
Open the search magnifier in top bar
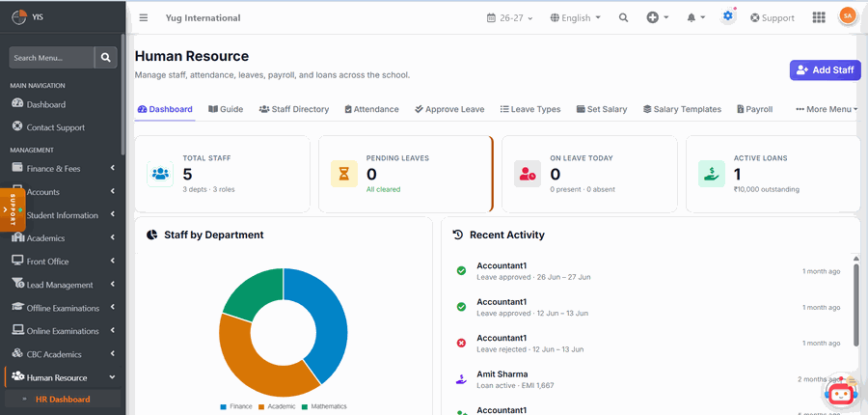[623, 17]
